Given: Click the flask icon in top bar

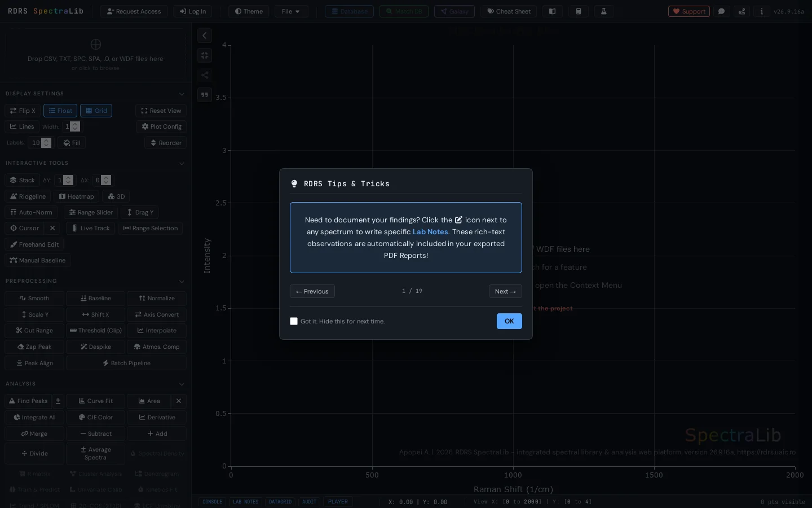Looking at the screenshot, I should click(x=603, y=11).
